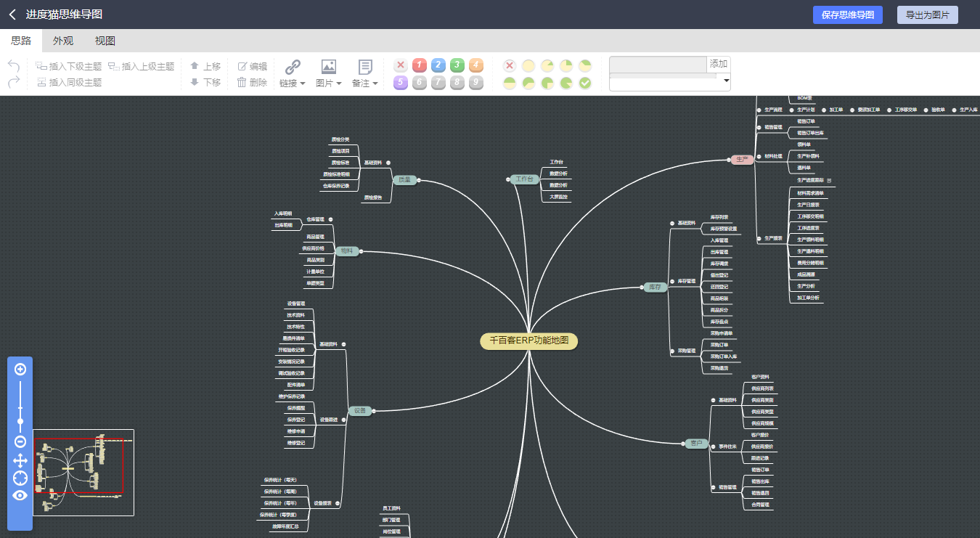
Task: Select the 库存 node
Action: pos(656,287)
